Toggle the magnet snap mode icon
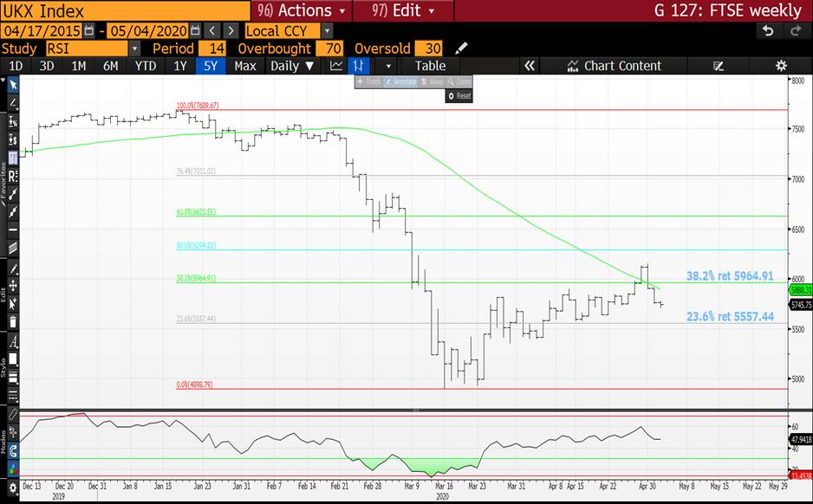813x504 pixels. click(13, 451)
